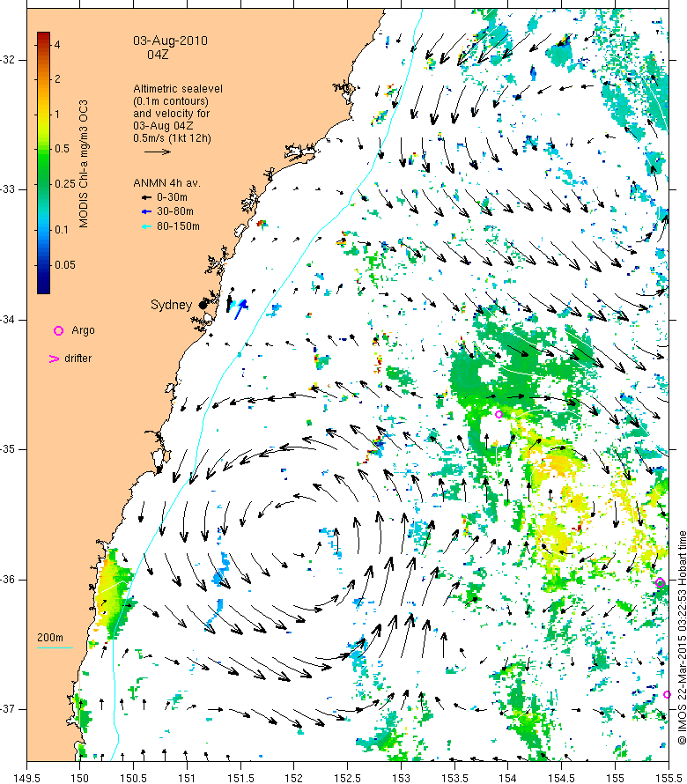Click the blue ANMN current arrow off Sydney
The width and height of the screenshot is (687, 784).
[x=240, y=309]
